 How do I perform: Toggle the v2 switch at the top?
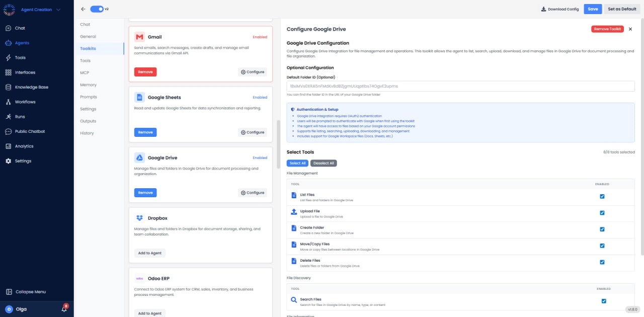coord(97,9)
